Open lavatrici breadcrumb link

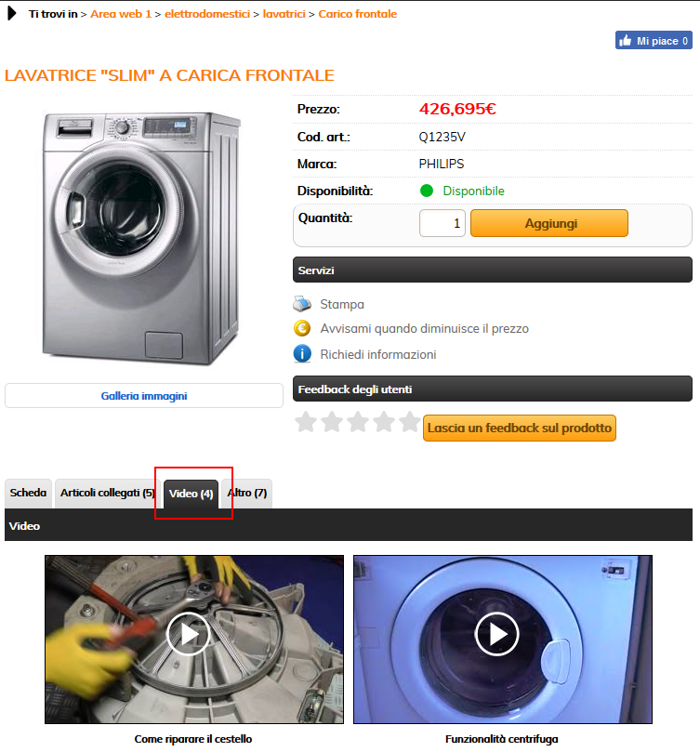pyautogui.click(x=284, y=14)
